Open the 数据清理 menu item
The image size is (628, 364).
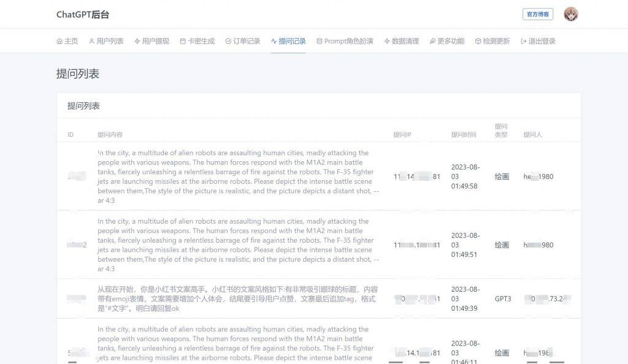pos(401,41)
